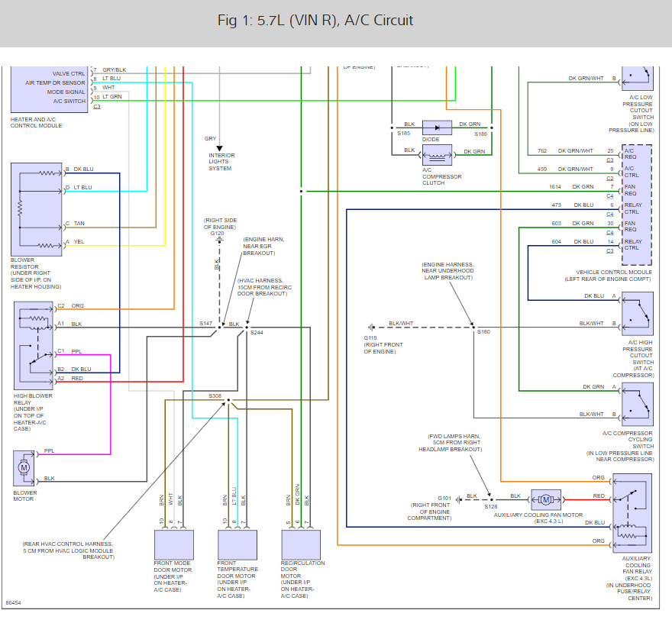Click the front mode door motor box
Viewport: 672px width, 623px height.
173,544
